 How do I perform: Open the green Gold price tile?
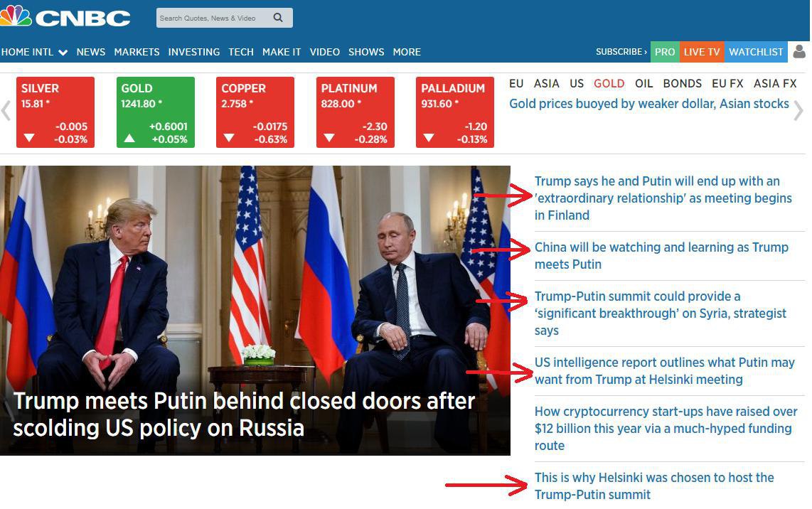tap(155, 112)
